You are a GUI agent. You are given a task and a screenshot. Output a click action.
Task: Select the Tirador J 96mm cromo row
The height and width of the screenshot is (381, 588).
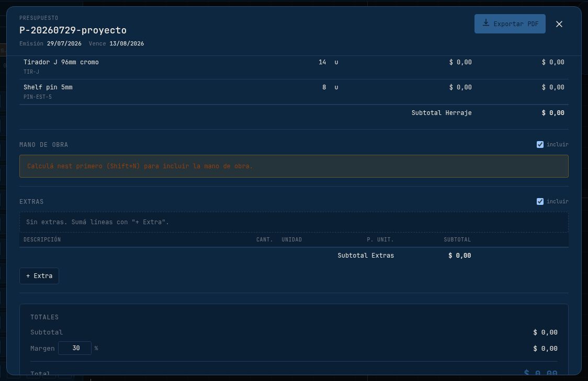click(x=294, y=67)
